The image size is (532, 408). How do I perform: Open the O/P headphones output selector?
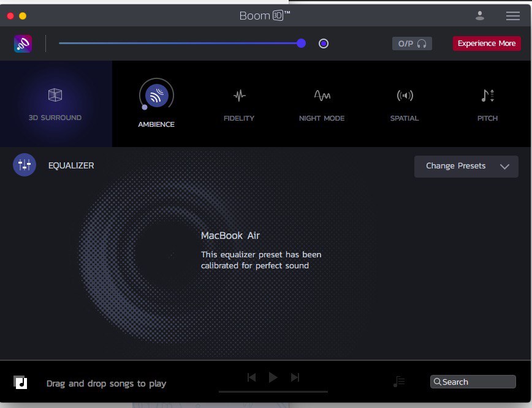(x=412, y=43)
